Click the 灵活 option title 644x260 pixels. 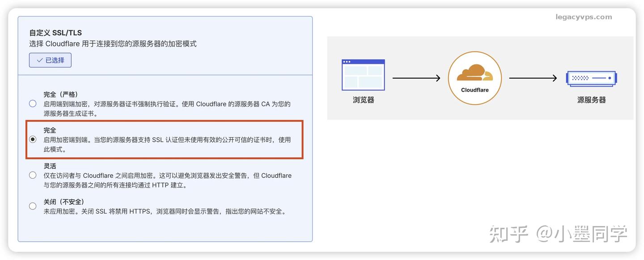pos(50,166)
